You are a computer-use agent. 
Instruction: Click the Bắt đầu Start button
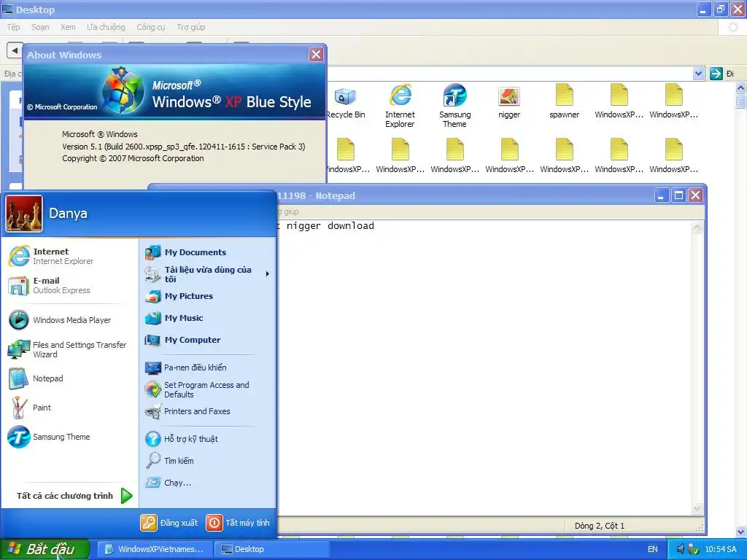coord(44,549)
